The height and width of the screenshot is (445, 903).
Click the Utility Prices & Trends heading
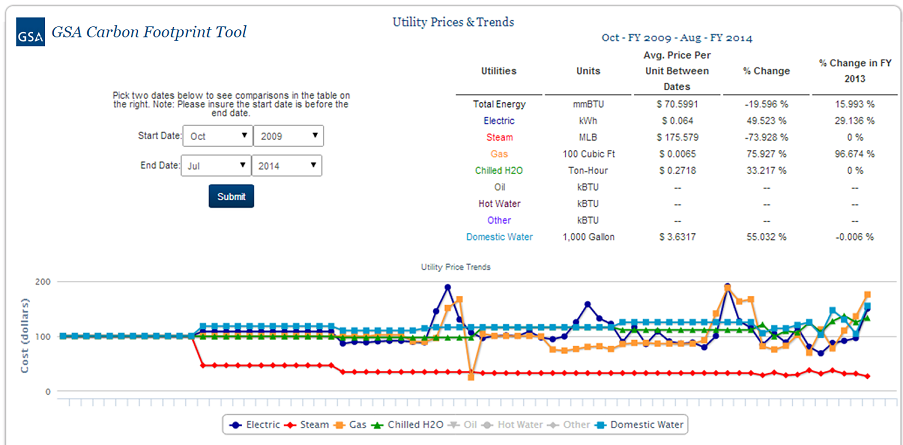coord(453,22)
